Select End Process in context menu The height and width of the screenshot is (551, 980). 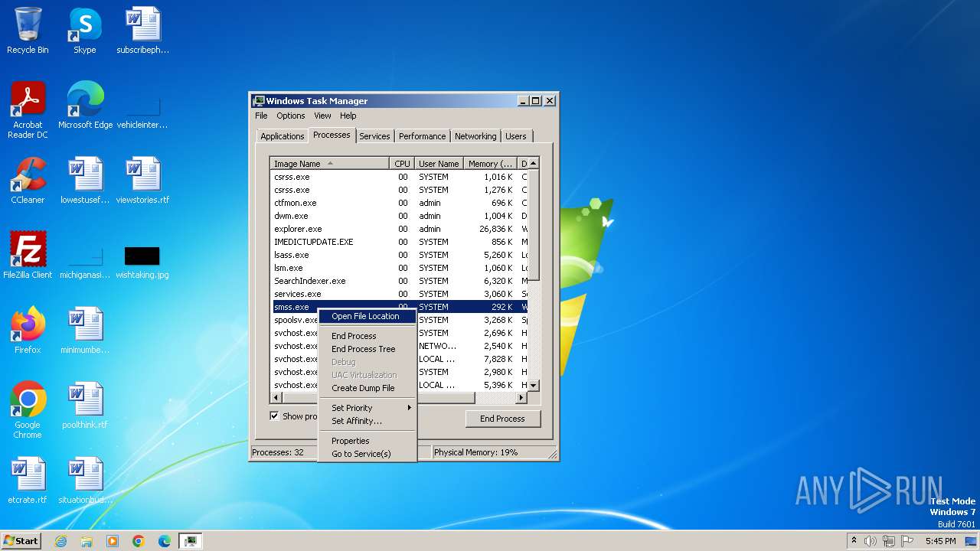coord(366,336)
